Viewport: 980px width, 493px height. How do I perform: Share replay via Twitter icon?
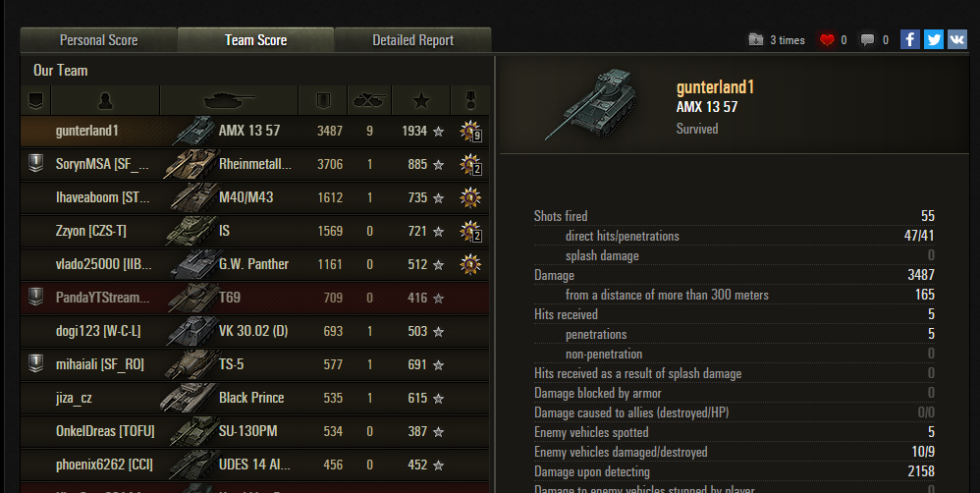tap(934, 40)
